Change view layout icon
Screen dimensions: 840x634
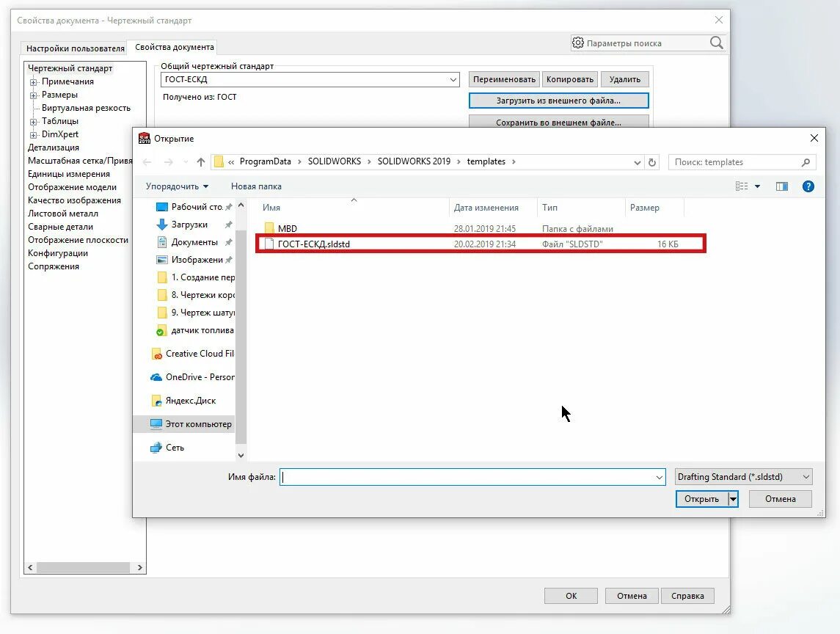tap(742, 186)
